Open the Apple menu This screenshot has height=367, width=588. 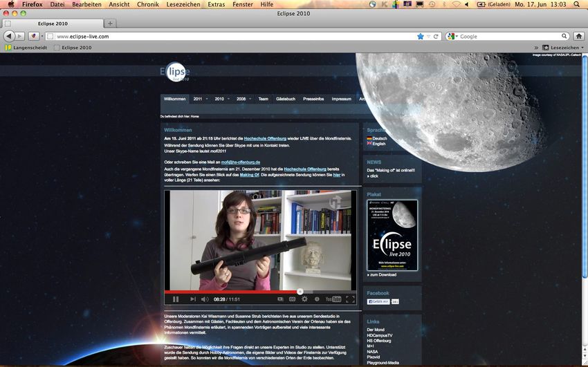[x=11, y=4]
